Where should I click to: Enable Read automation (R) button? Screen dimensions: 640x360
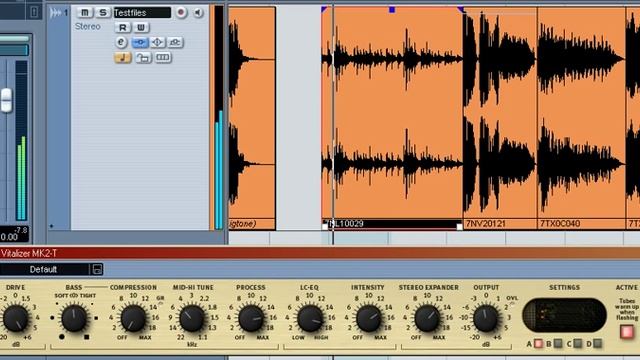(122, 27)
